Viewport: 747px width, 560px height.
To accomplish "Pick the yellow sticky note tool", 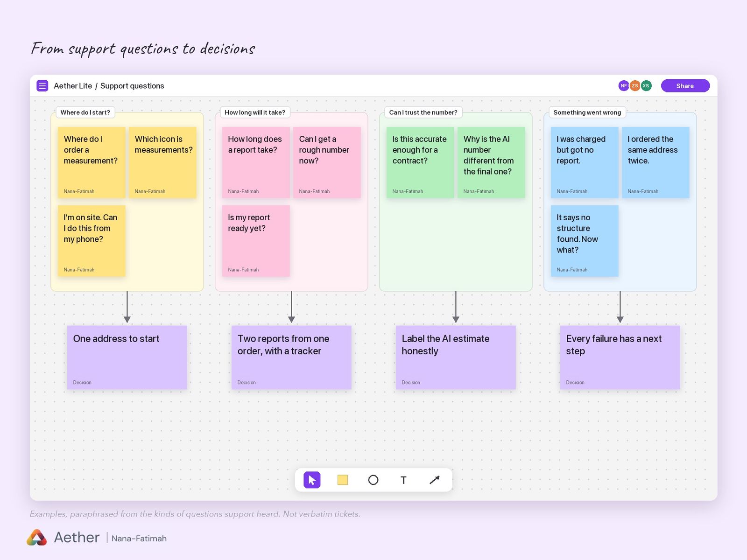I will point(343,480).
